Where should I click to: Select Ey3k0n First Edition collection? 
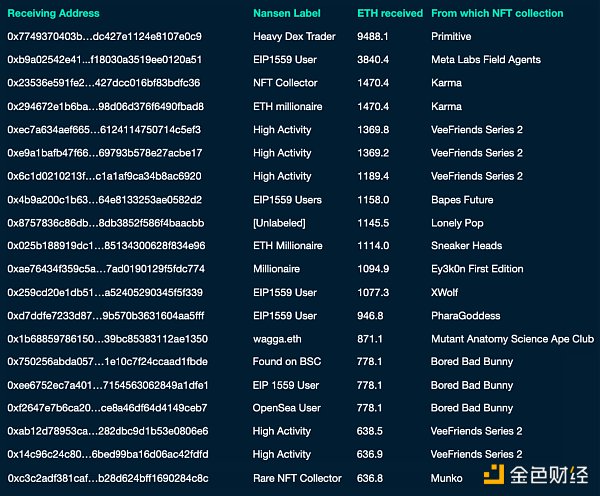[477, 269]
